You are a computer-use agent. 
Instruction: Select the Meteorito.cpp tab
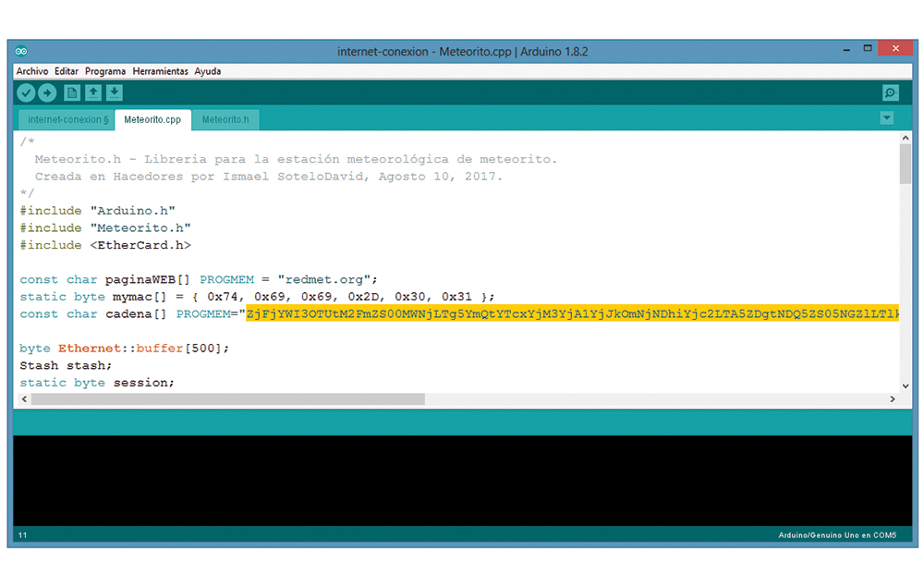[x=152, y=119]
